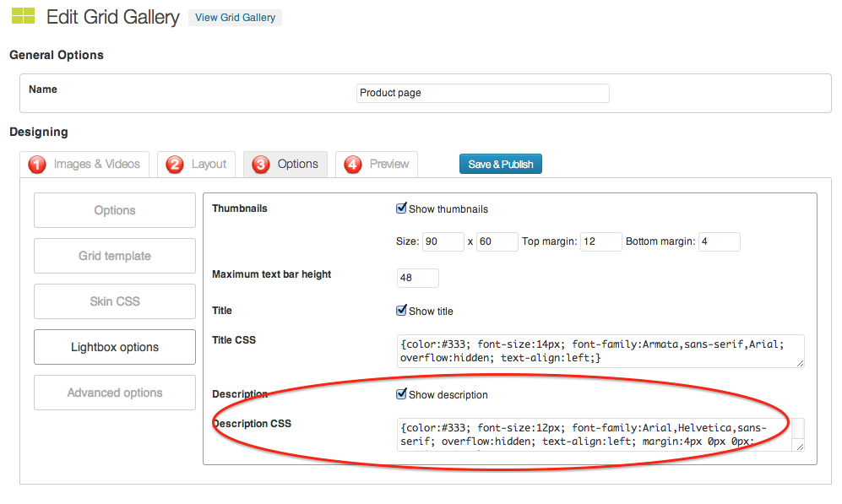Click the green Grid Gallery logo icon

tap(23, 16)
